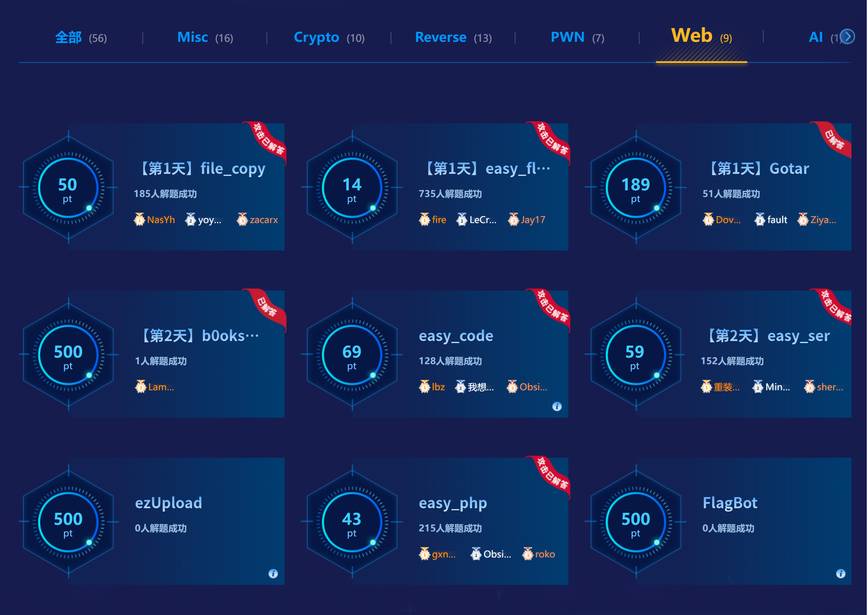Click info icon on FlagBot card

pos(841,574)
